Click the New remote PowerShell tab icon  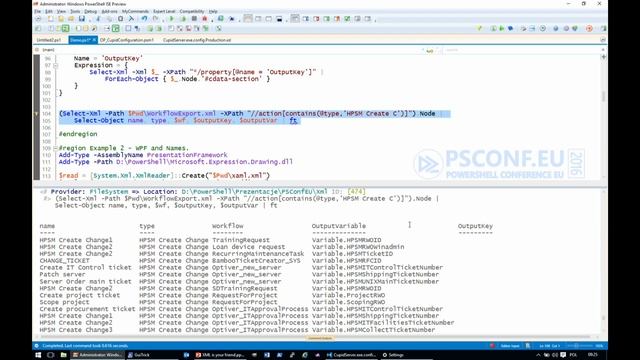pos(220,19)
